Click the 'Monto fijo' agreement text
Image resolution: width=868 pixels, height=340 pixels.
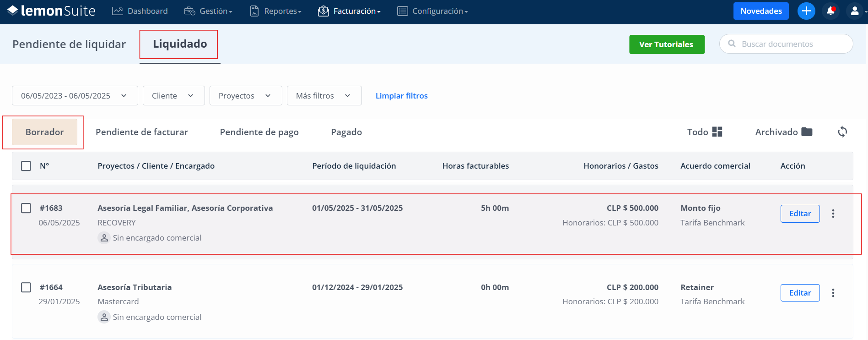coord(701,208)
